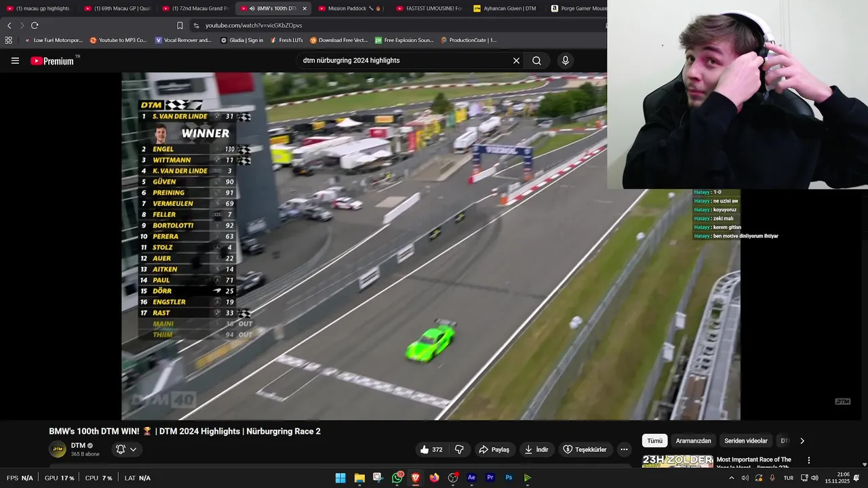Open site settings icon beside URL
The width and height of the screenshot is (868, 488).
196,25
